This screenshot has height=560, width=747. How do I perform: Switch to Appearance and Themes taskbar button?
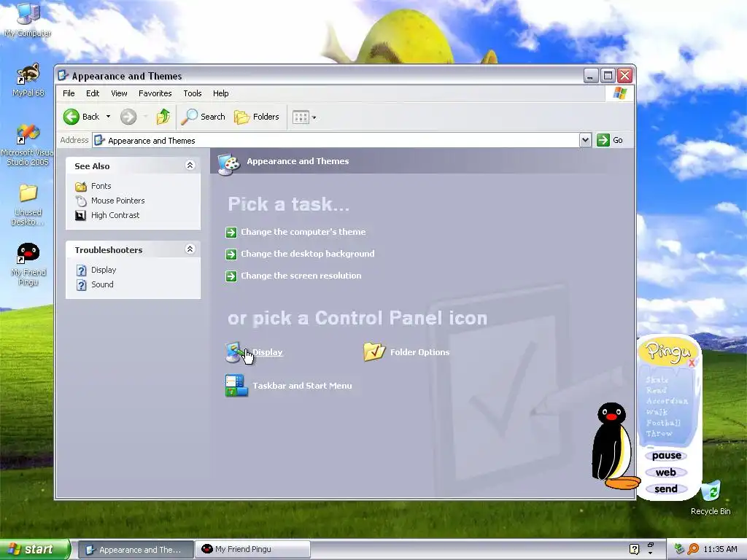click(136, 550)
